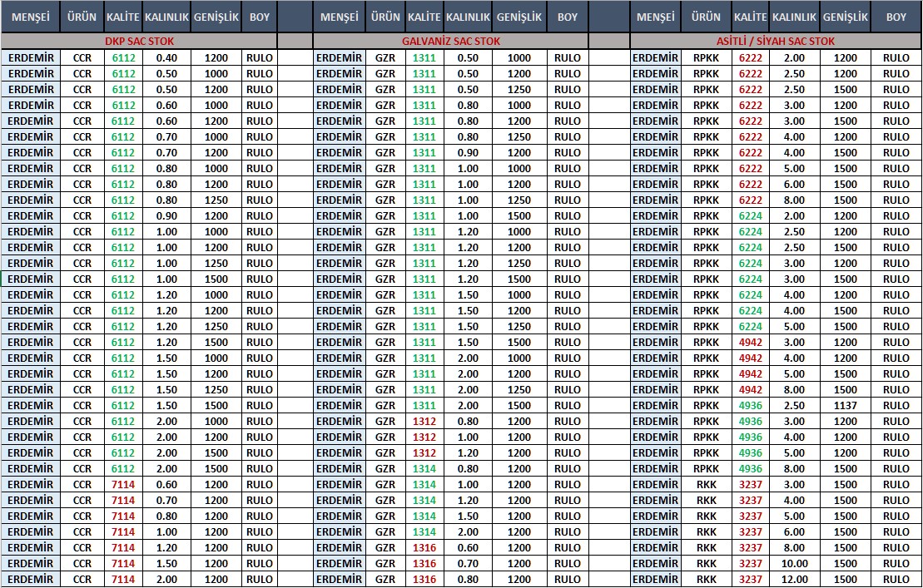923x588 pixels.
Task: Click 1200 width cell in 1316 0.80 row
Action: pos(519,579)
